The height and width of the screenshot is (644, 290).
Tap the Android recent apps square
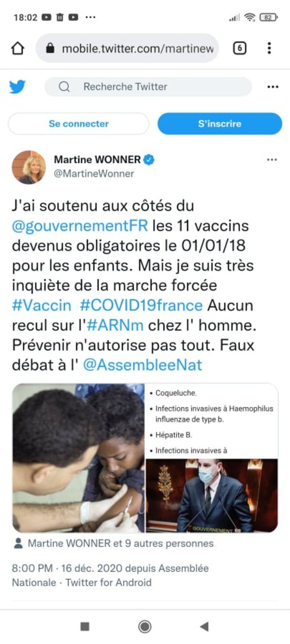point(85,626)
